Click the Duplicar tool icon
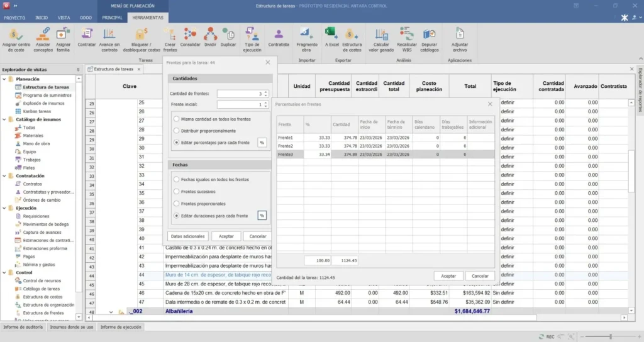The image size is (644, 342). tap(228, 35)
